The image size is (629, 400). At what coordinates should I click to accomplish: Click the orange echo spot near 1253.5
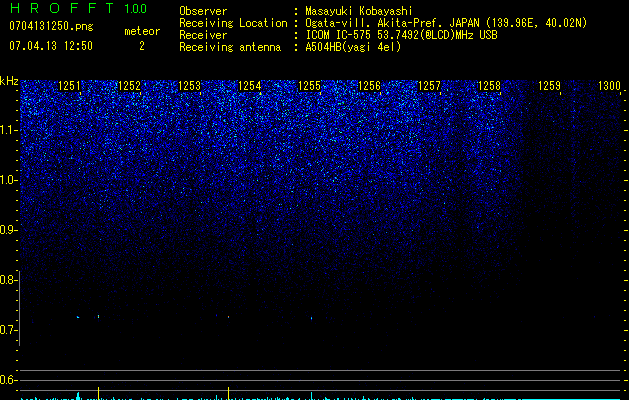(228, 317)
